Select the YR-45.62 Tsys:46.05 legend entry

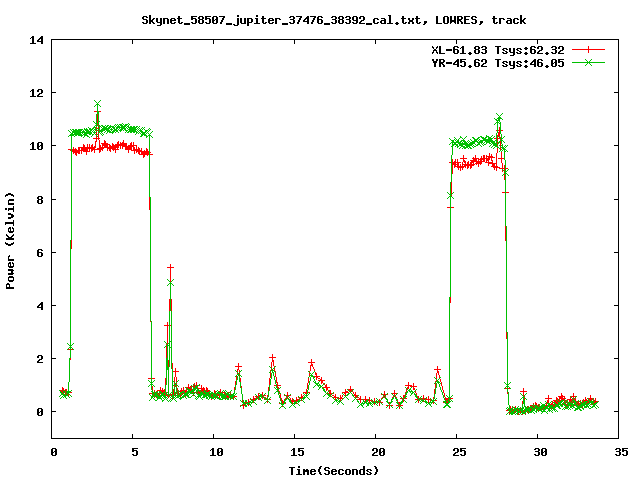pos(498,63)
